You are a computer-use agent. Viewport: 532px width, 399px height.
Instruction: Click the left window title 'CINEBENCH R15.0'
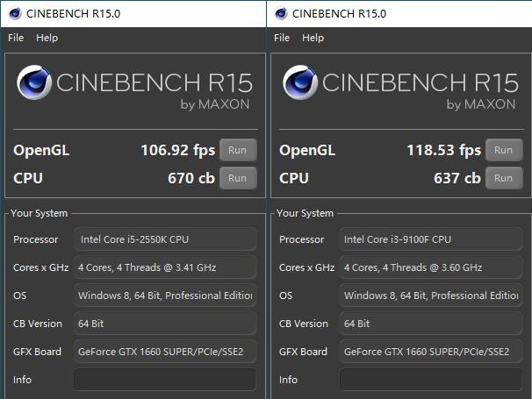[x=73, y=14]
